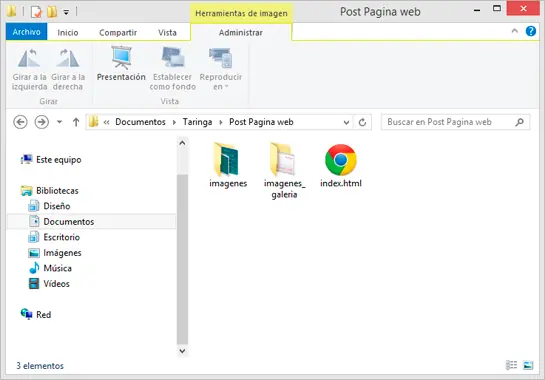Click navigation pane scroll up arrow

[182, 143]
